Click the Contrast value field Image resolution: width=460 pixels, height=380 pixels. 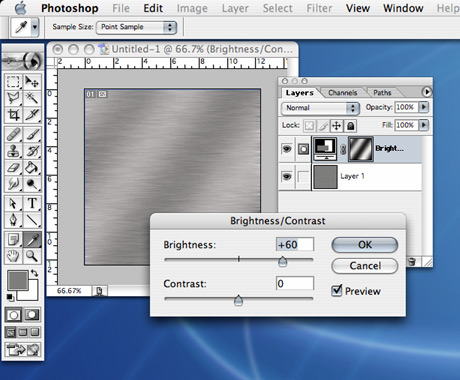pyautogui.click(x=295, y=284)
